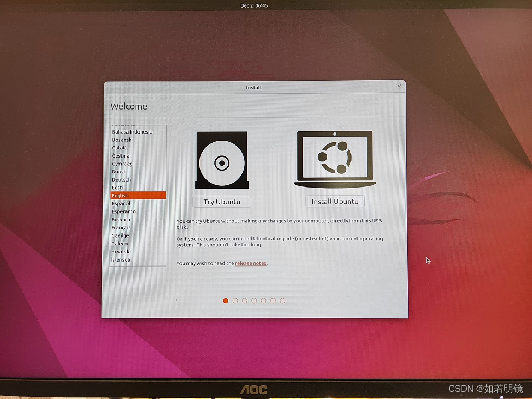Screen dimensions: 532x399
Task: Click the laptop Ubuntu logo icon
Action: click(335, 159)
